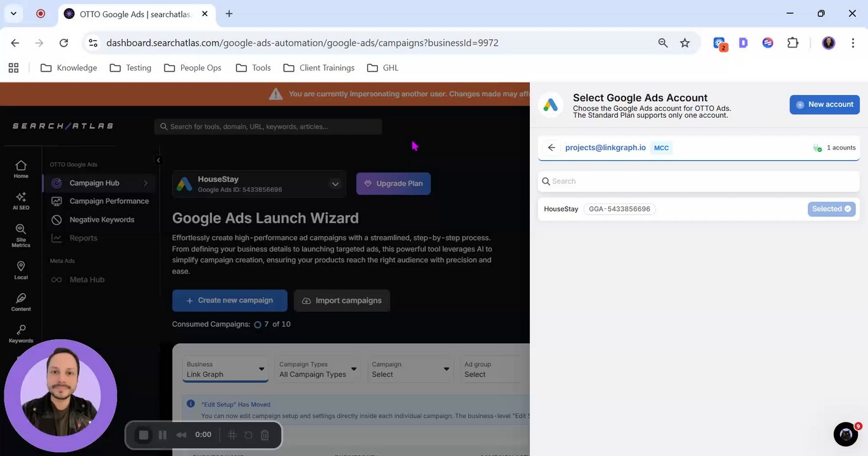Open Keywords in the sidebar
The image size is (868, 456).
(x=21, y=334)
